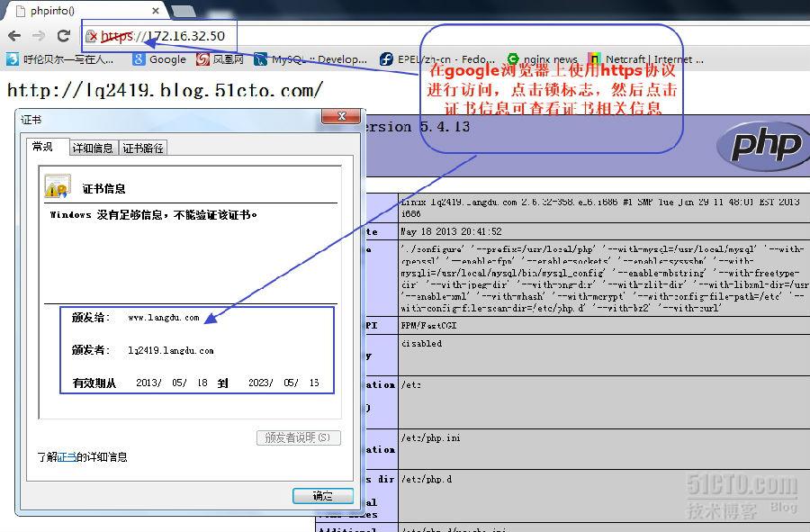This screenshot has width=810, height=532.
Task: Click the build date May 18 2013 20:41:52
Action: (x=451, y=231)
